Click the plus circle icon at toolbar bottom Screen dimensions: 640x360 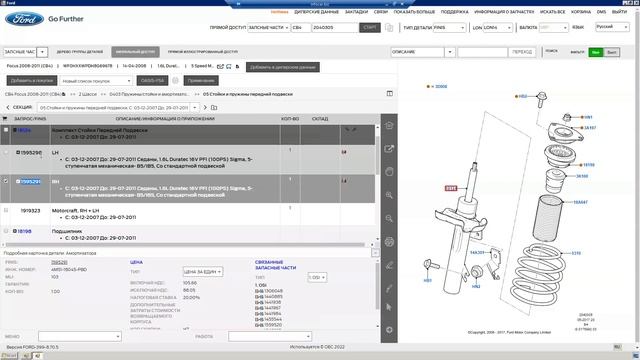point(389,329)
